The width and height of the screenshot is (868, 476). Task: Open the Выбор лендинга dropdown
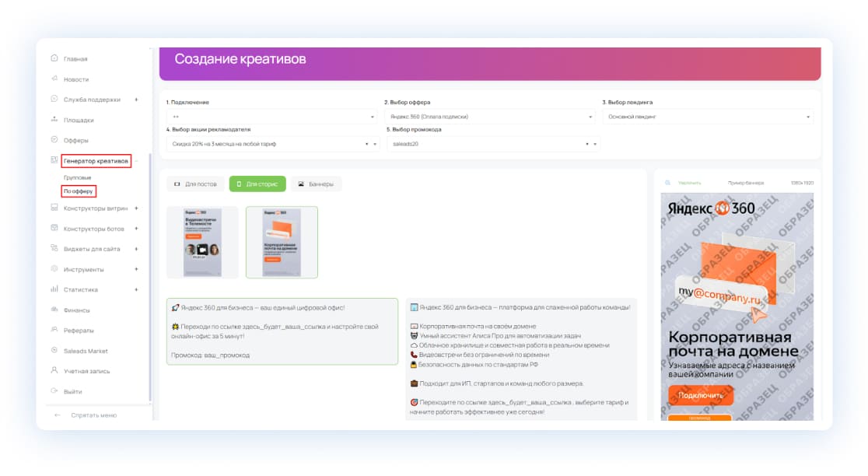pyautogui.click(x=707, y=117)
